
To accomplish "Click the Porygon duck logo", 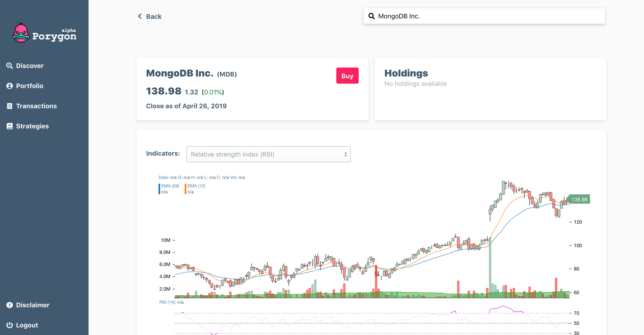I will tap(21, 33).
